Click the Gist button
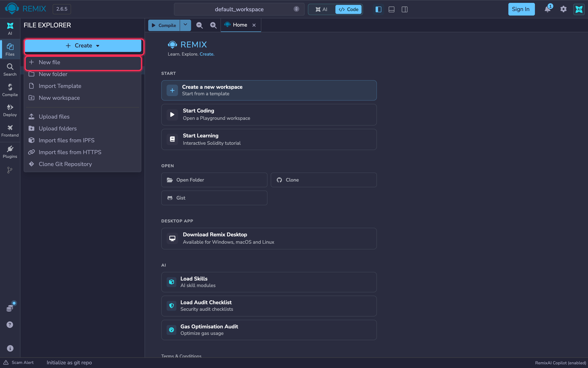This screenshot has width=588, height=368. [214, 198]
